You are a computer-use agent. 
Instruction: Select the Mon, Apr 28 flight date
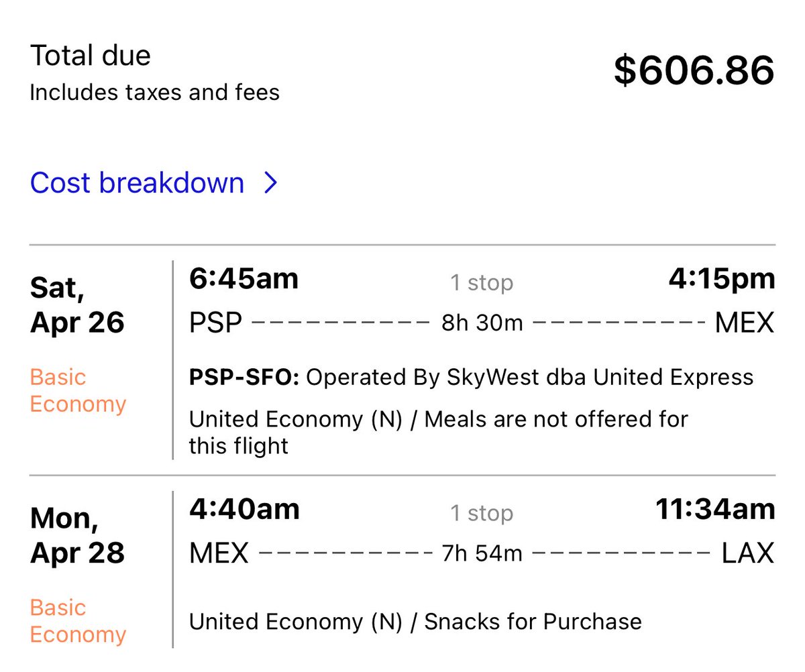(x=77, y=535)
